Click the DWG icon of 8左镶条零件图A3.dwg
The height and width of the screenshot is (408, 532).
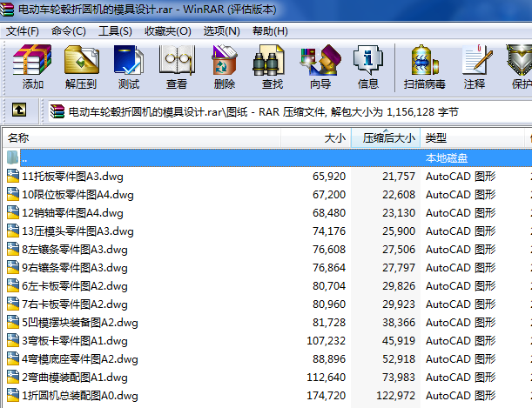13,249
